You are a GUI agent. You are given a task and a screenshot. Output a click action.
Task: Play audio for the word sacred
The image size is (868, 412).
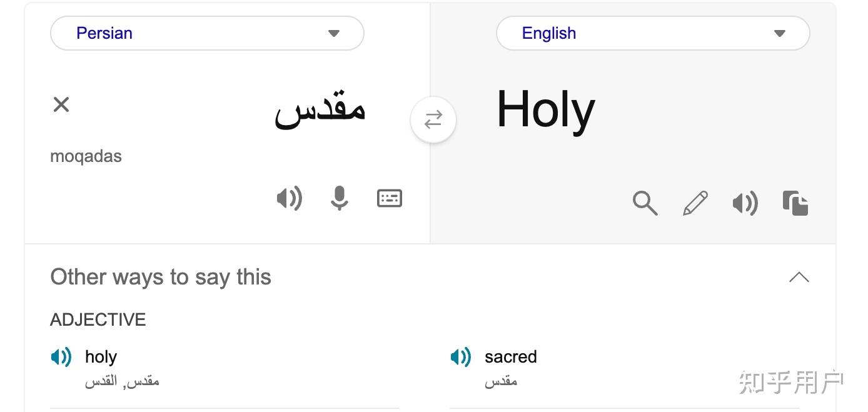coord(461,357)
